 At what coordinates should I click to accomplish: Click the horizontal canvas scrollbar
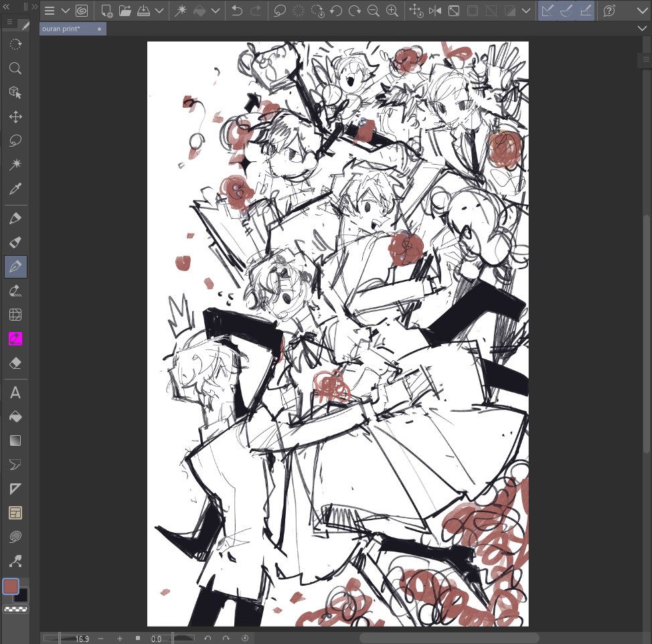pyautogui.click(x=449, y=638)
